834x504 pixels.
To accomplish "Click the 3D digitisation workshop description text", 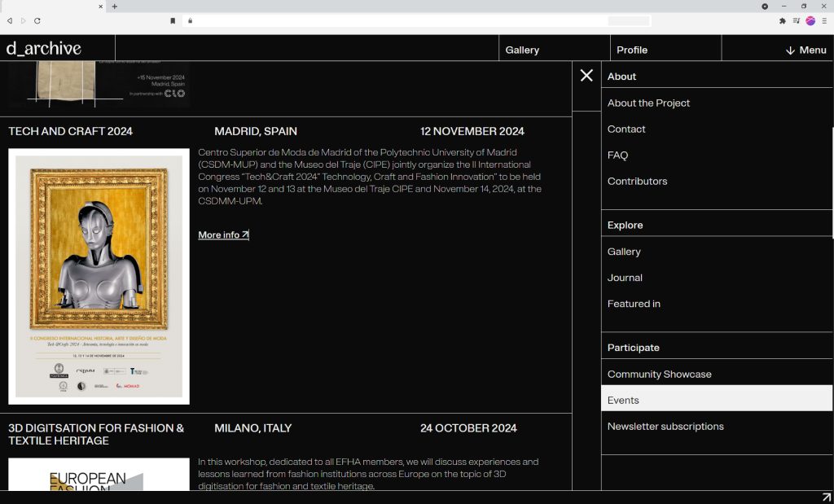I will (368, 474).
